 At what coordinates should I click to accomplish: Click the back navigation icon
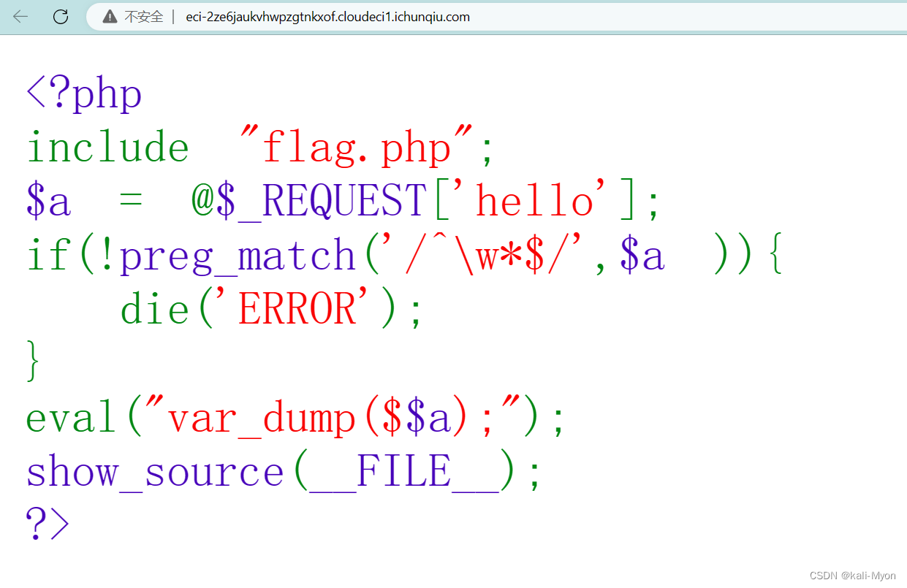[20, 16]
